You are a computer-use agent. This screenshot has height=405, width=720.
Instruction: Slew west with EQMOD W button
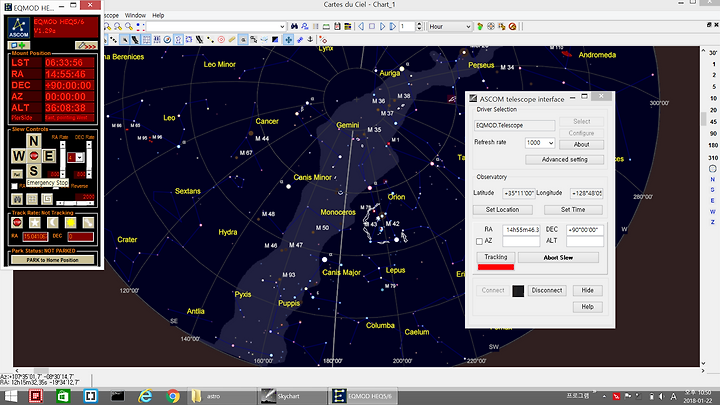[18, 156]
